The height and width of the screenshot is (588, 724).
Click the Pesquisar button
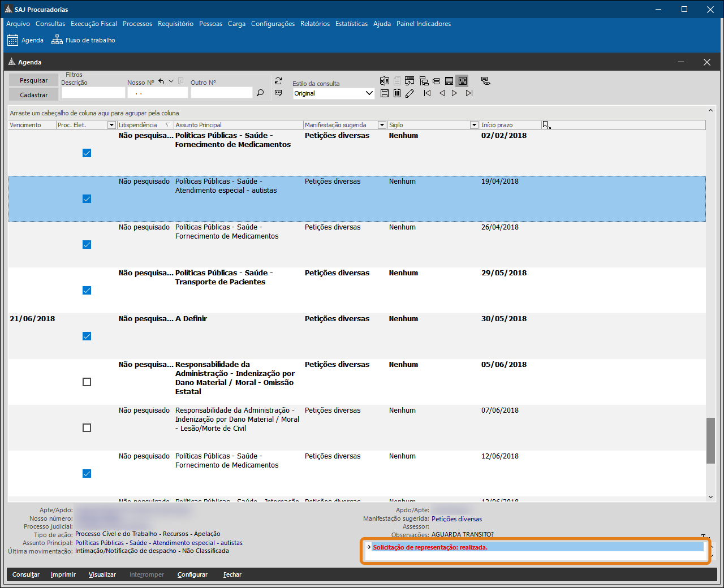(33, 80)
